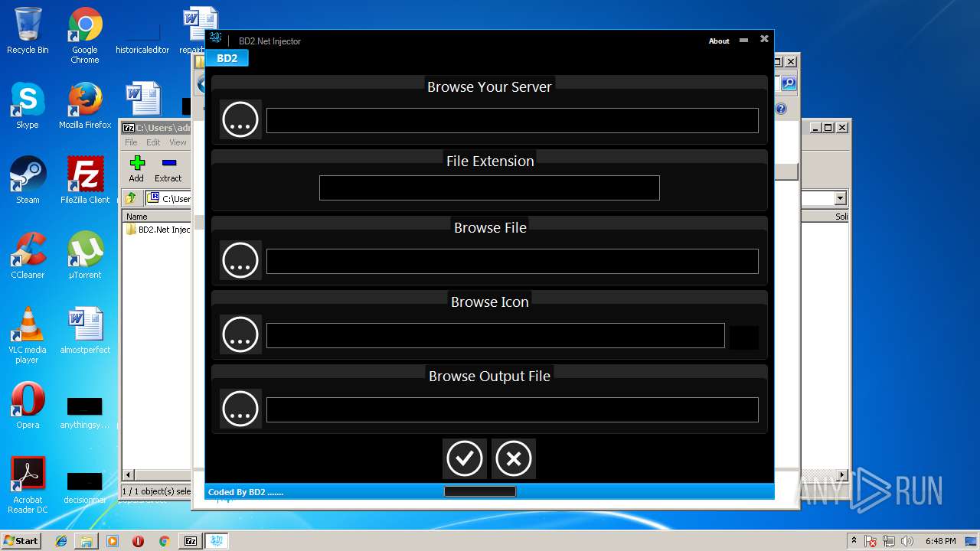
Task: Open Windows Explorer from taskbar
Action: pyautogui.click(x=87, y=541)
